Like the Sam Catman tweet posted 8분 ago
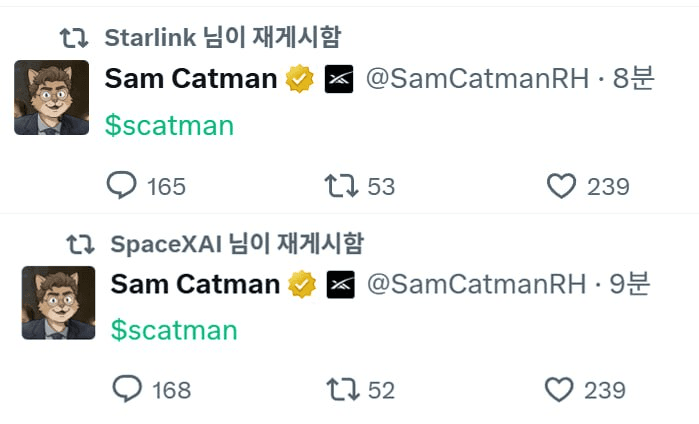This screenshot has height=424, width=699. (588, 186)
